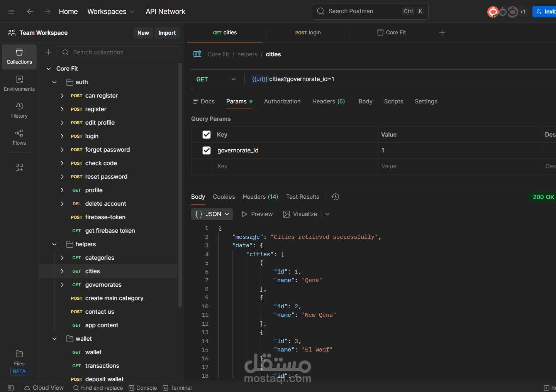The width and height of the screenshot is (556, 392).
Task: Click the Import button
Action: click(167, 33)
